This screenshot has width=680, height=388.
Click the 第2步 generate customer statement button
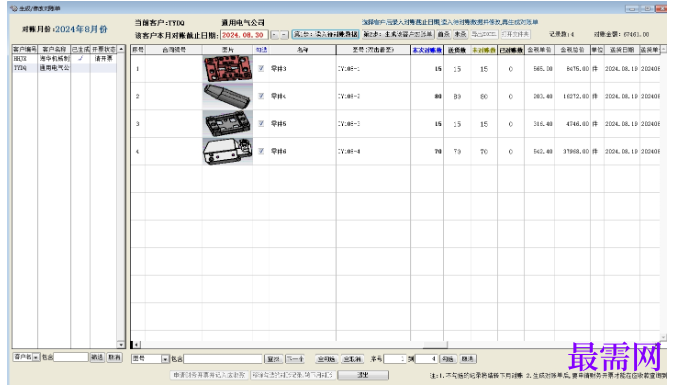[x=398, y=34]
